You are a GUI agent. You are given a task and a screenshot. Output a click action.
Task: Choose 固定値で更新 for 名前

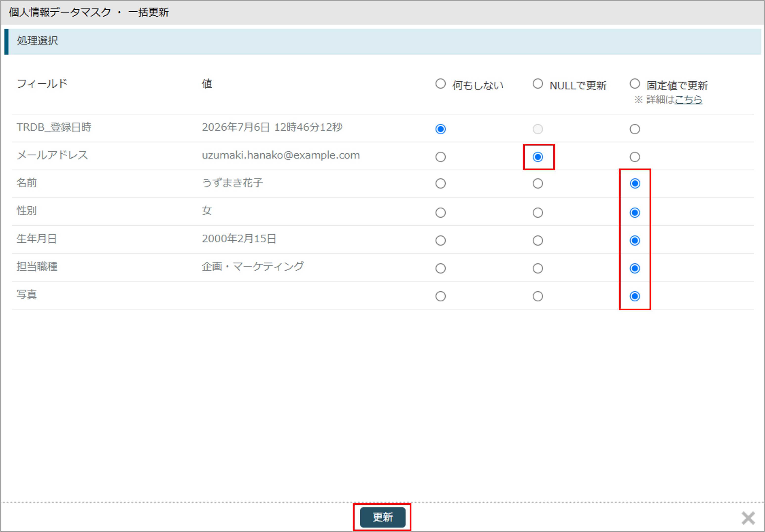[635, 183]
